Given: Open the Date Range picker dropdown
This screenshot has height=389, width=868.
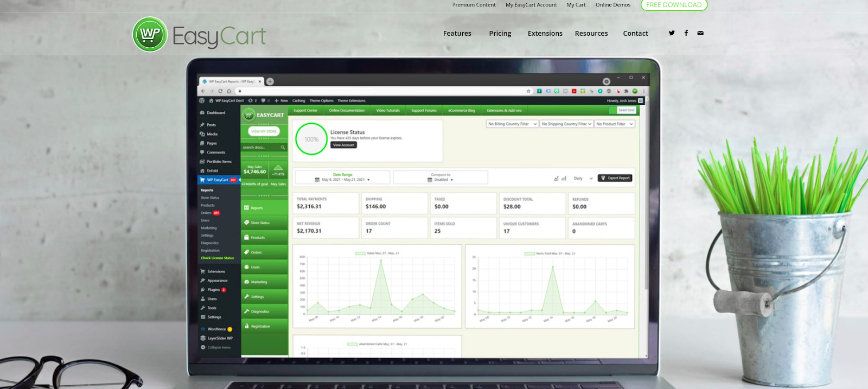Looking at the screenshot, I should point(342,177).
